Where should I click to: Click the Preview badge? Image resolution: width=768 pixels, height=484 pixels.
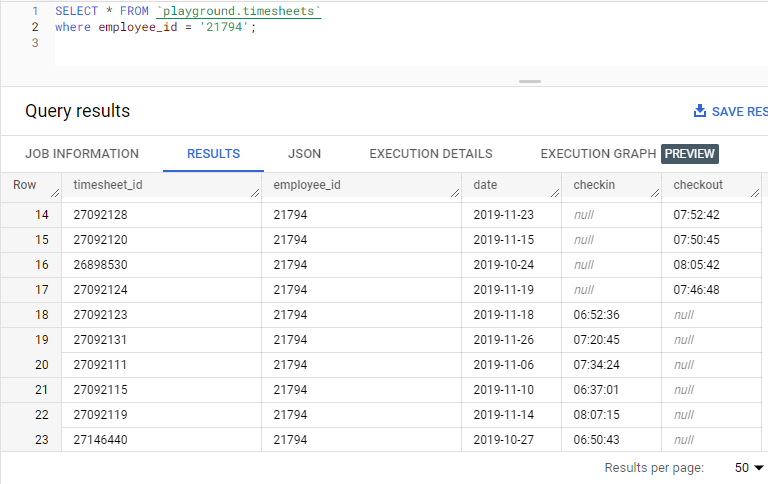690,154
